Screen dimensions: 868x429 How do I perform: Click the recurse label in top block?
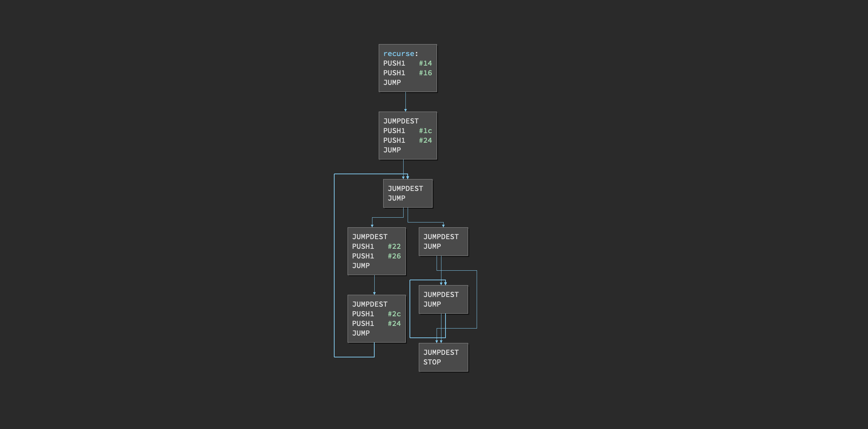coord(398,54)
